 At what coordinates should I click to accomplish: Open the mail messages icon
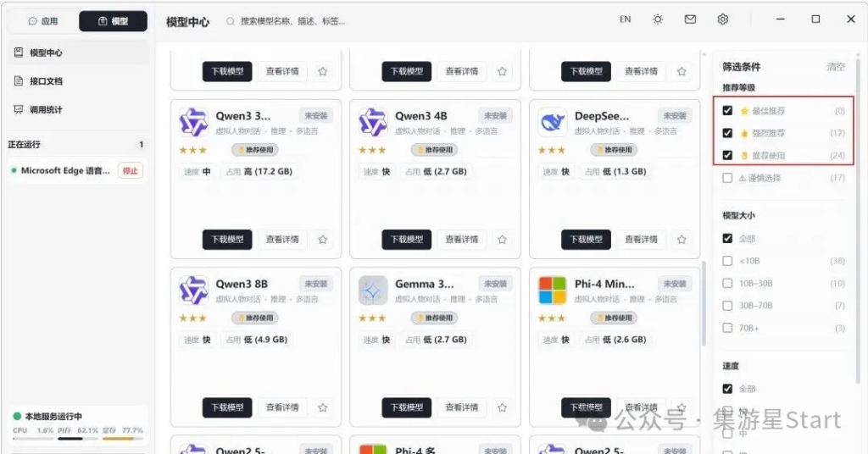pos(690,19)
